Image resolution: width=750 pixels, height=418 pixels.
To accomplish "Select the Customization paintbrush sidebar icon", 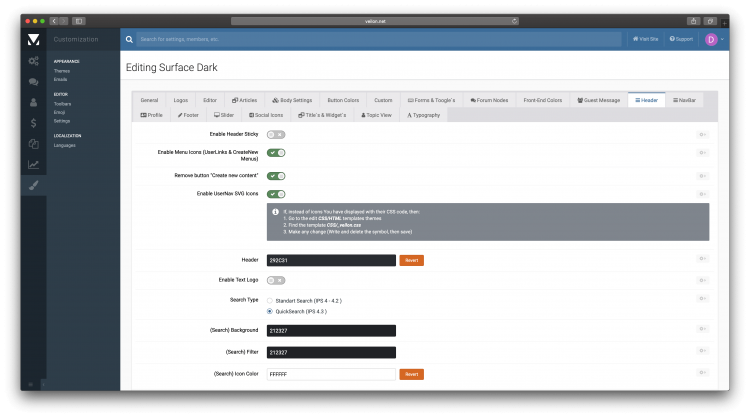I will click(33, 185).
